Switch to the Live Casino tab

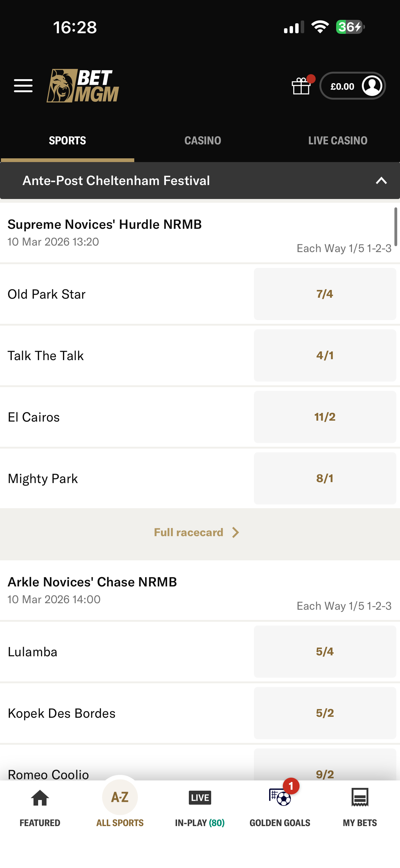(x=338, y=141)
